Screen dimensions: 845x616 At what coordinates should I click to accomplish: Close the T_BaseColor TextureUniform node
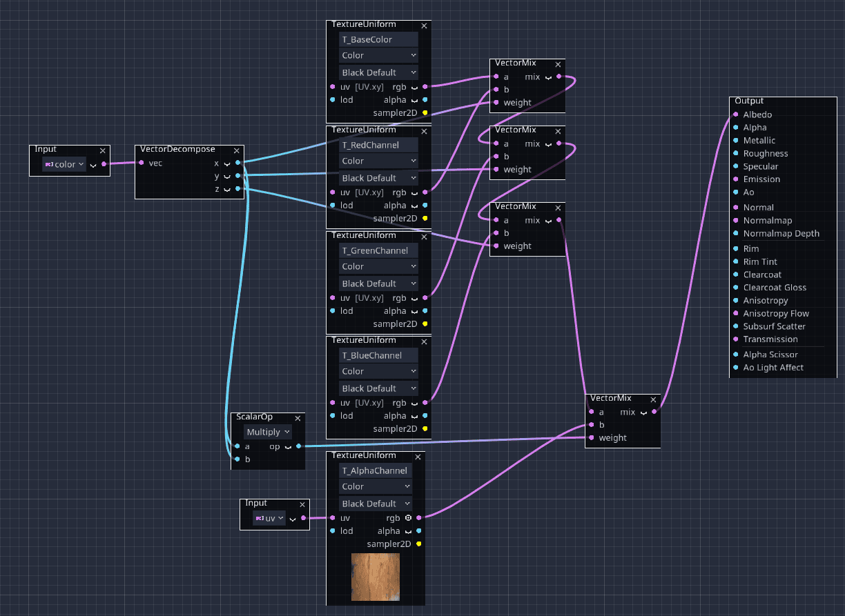click(x=424, y=26)
